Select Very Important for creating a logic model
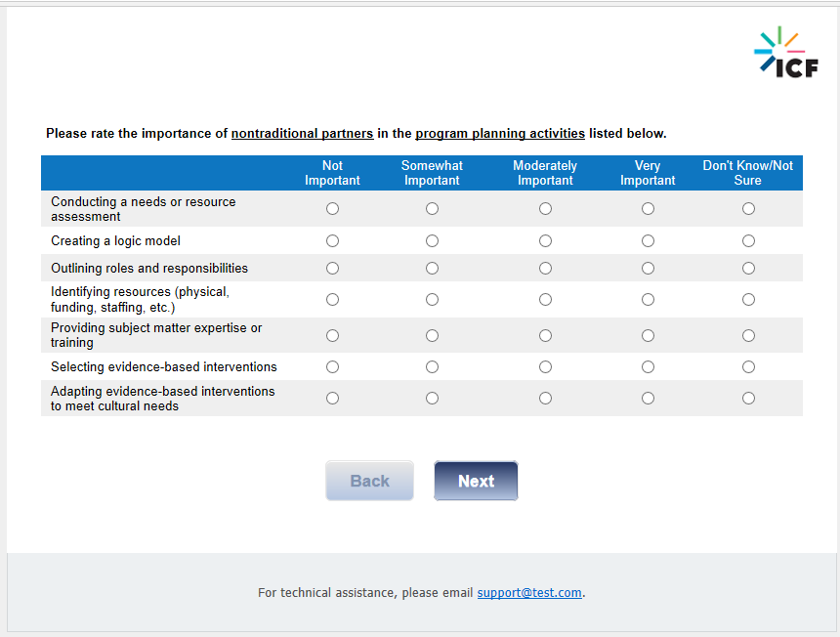The width and height of the screenshot is (840, 637). tap(648, 241)
